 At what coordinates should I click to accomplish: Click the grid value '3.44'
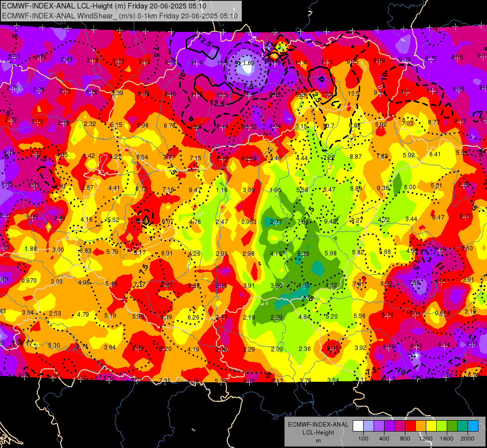tap(411, 219)
